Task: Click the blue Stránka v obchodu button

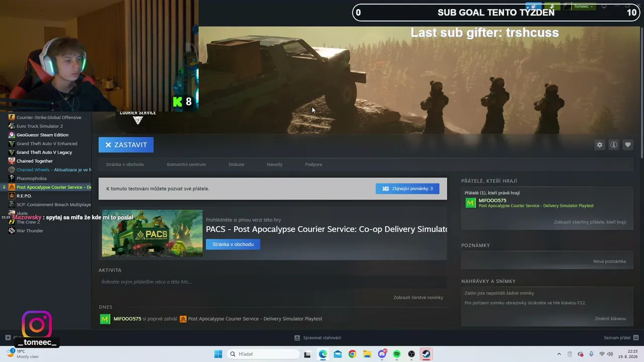Action: point(233,244)
